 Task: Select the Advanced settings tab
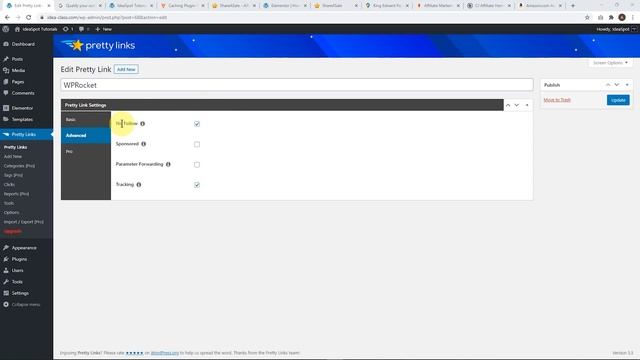[86, 136]
